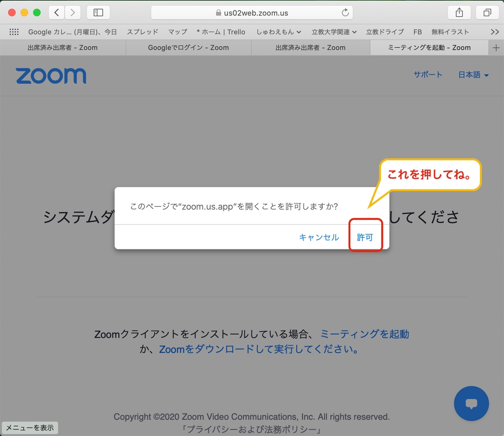Open the Google カレ… bookmark
The height and width of the screenshot is (436, 504).
[x=72, y=32]
